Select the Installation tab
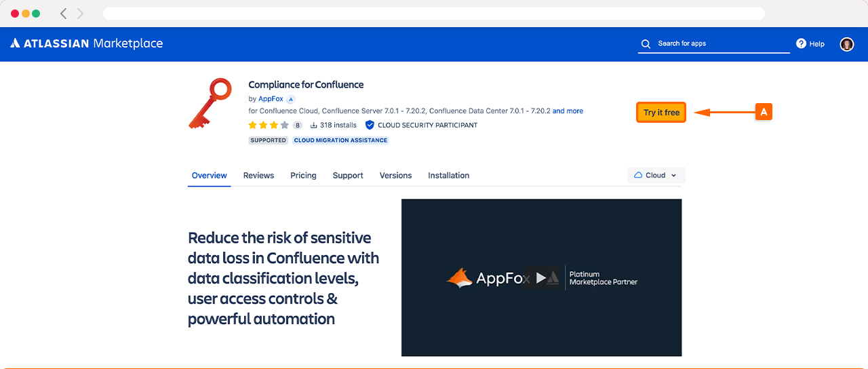 pyautogui.click(x=448, y=175)
